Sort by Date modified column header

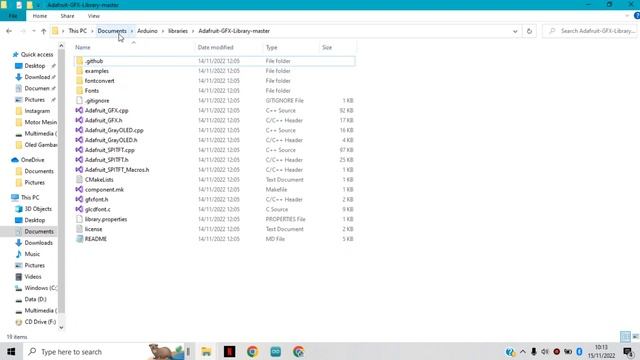point(216,47)
